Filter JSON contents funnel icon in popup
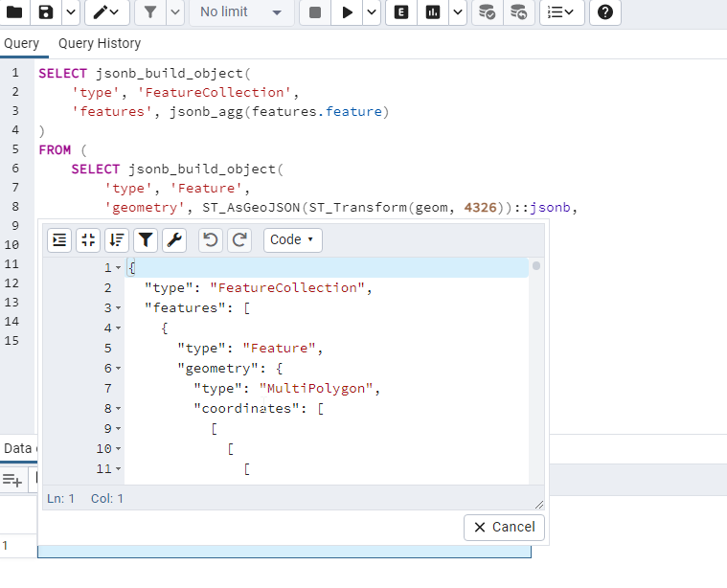The image size is (727, 588). pyautogui.click(x=146, y=240)
